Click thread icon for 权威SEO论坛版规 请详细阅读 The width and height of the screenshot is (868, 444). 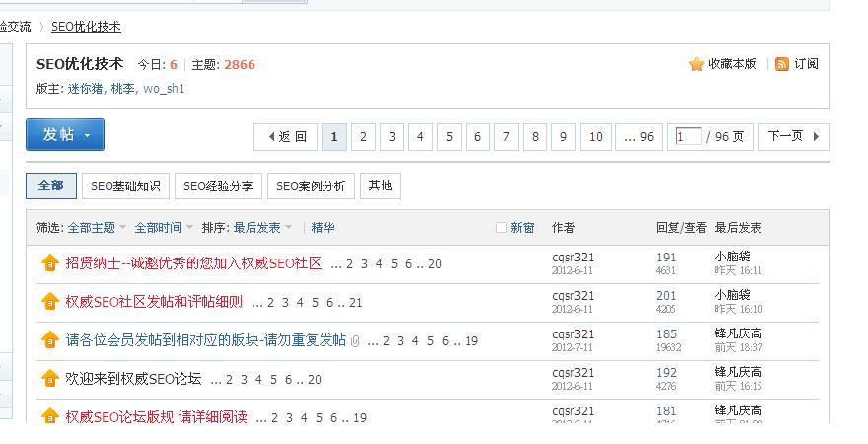[x=50, y=415]
